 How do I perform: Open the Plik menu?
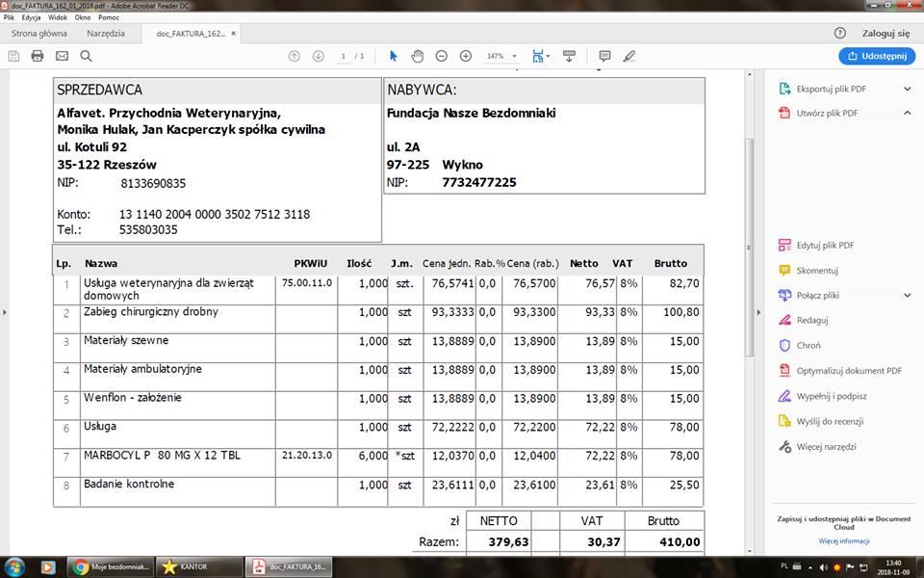[9, 17]
